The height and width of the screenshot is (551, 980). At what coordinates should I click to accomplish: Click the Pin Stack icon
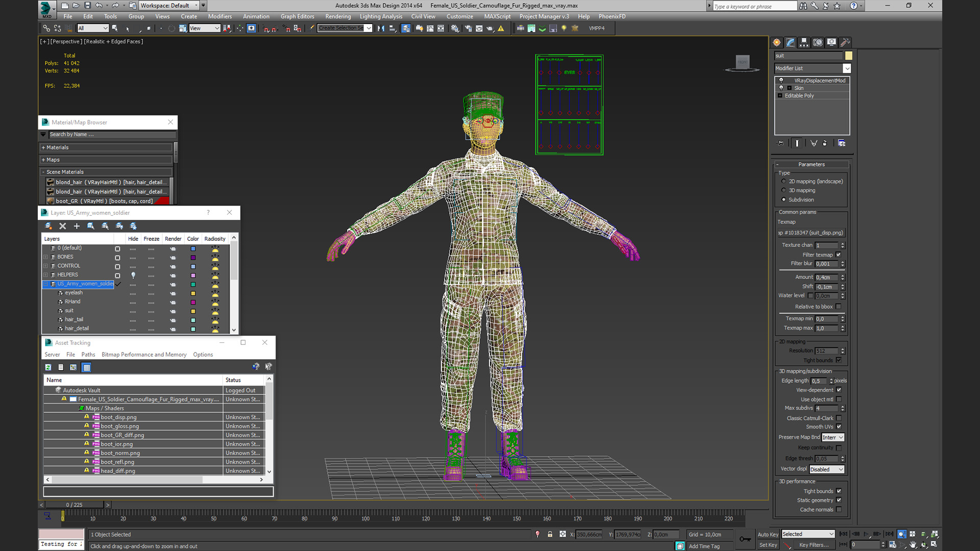click(x=780, y=143)
